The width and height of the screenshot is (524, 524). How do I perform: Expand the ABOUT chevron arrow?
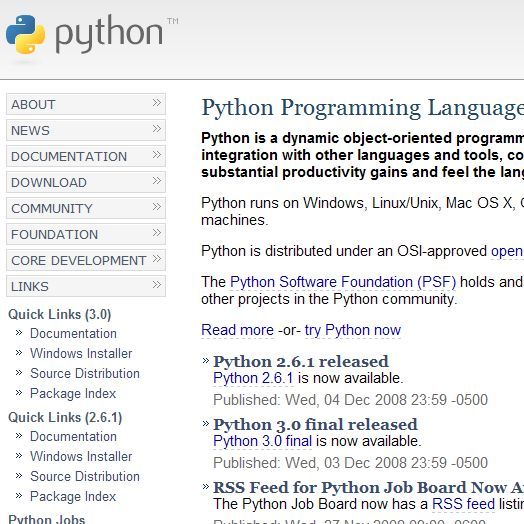click(157, 103)
